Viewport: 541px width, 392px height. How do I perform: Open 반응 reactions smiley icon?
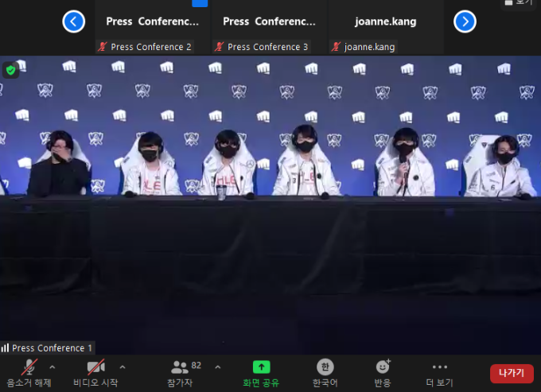(x=383, y=366)
